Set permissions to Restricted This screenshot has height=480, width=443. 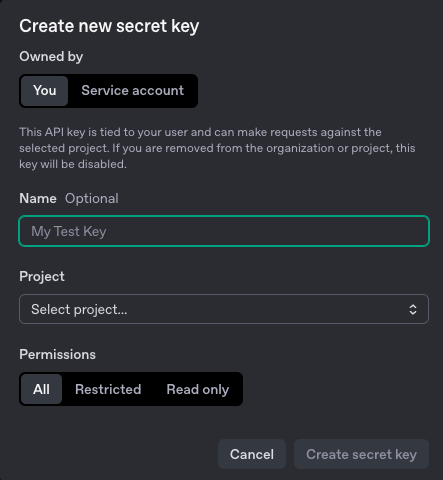[108, 389]
